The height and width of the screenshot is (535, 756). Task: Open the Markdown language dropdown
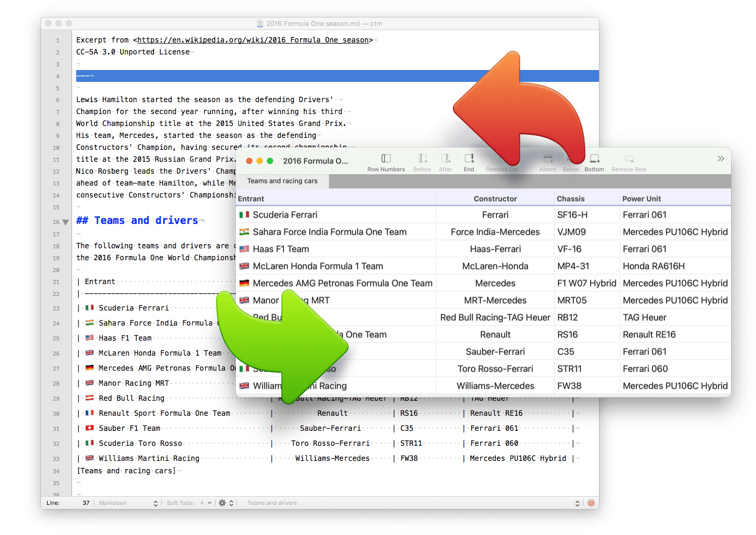(x=128, y=503)
